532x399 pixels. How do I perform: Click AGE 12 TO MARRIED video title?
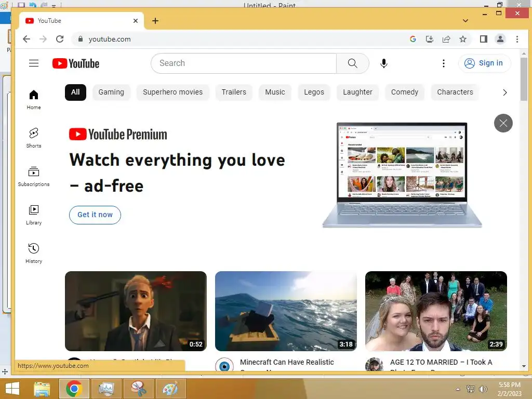[441, 362]
